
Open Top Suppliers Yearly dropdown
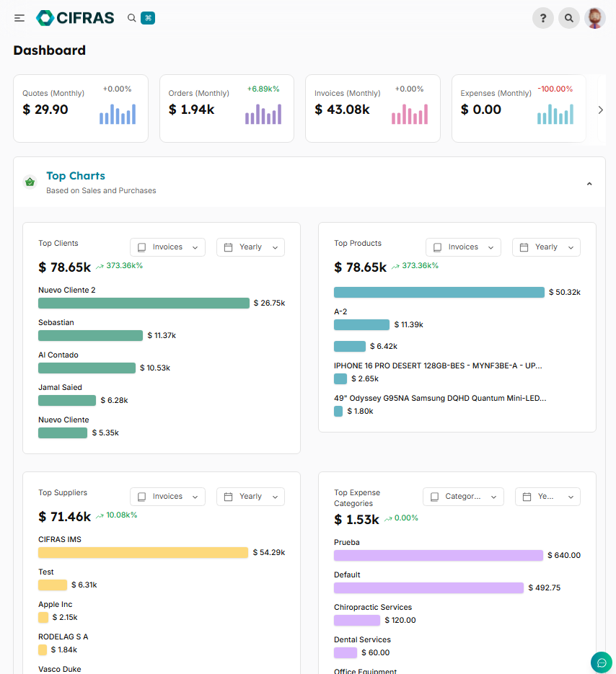(250, 497)
